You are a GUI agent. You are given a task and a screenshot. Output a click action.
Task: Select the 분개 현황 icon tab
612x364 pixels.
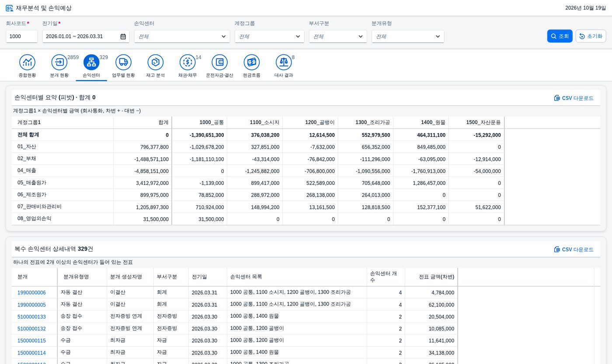point(59,62)
